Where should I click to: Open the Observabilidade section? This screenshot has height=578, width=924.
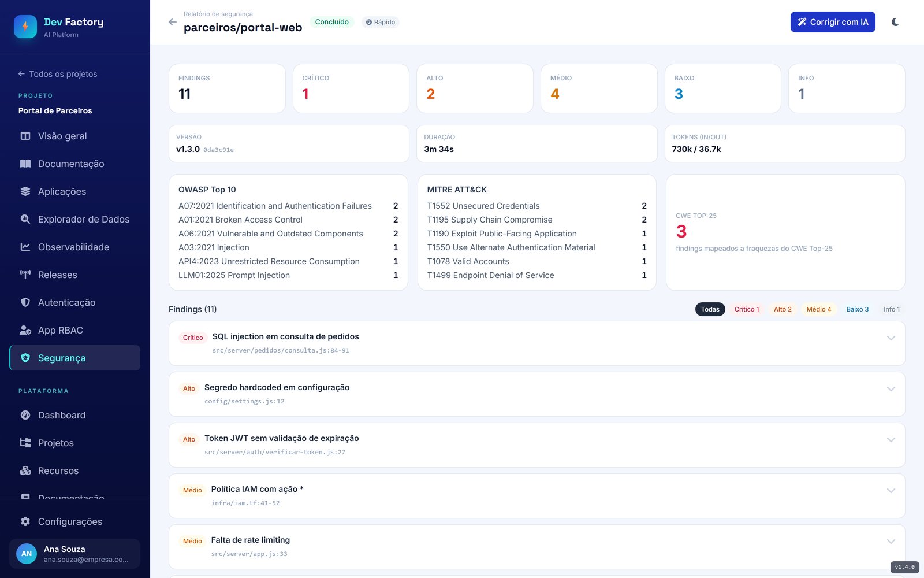pos(74,247)
